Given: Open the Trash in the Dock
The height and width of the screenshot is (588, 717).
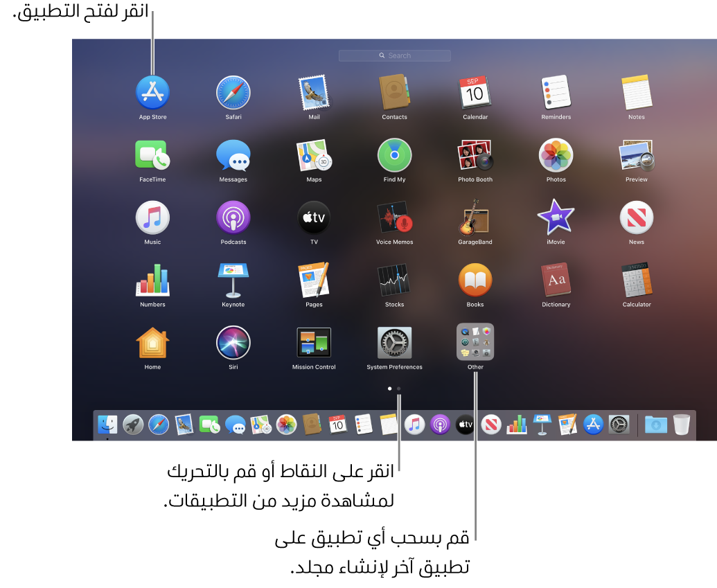Looking at the screenshot, I should click(682, 425).
